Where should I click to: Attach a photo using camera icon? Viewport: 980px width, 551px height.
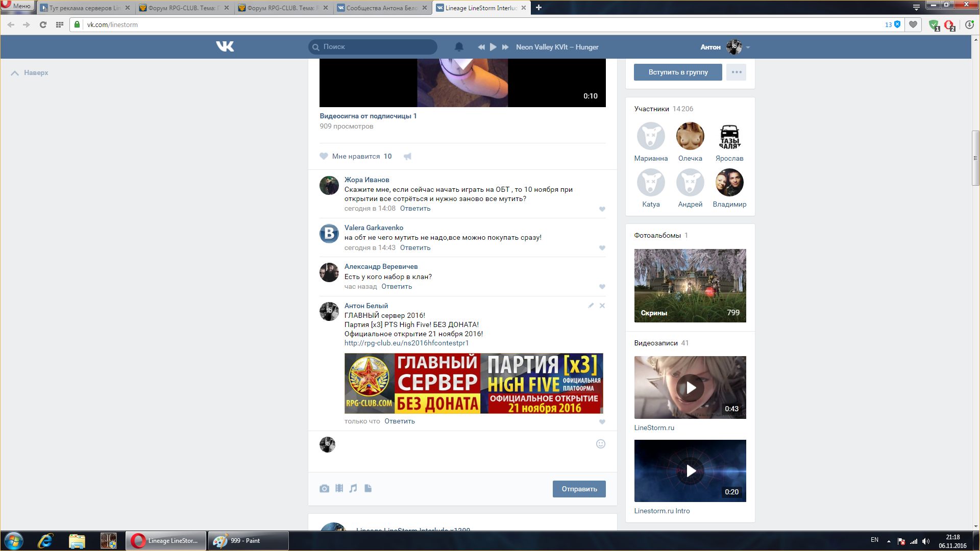(x=324, y=489)
